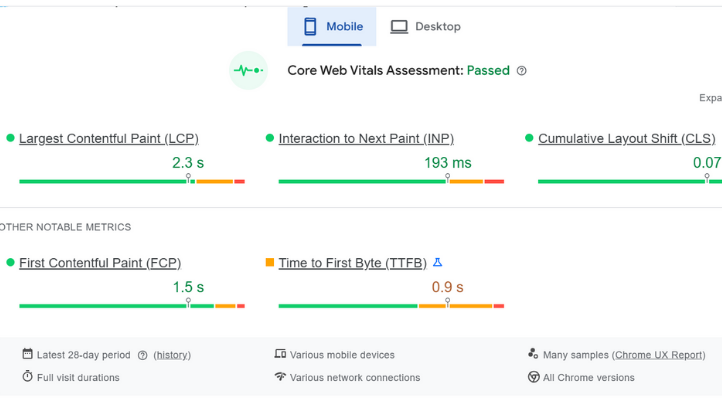Click the stopwatch icon for visit durations
Screen dimensions: 722x401
click(27, 377)
